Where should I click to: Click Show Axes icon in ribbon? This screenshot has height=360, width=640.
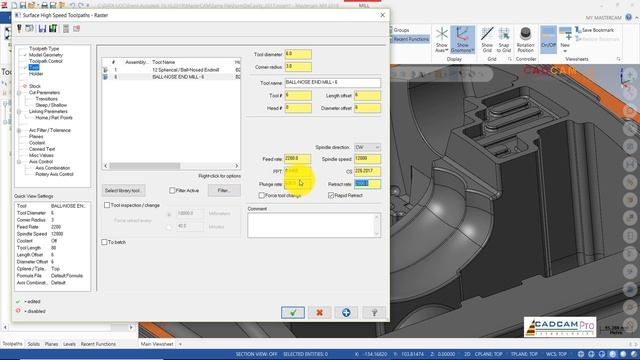[x=442, y=40]
